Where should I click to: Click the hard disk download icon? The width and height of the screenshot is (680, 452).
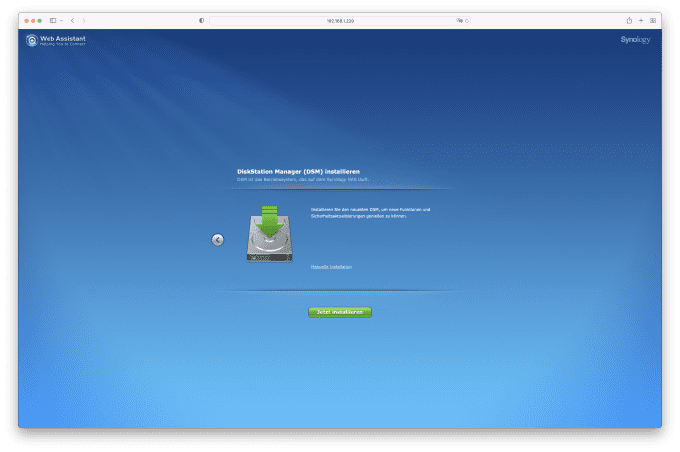(x=269, y=234)
